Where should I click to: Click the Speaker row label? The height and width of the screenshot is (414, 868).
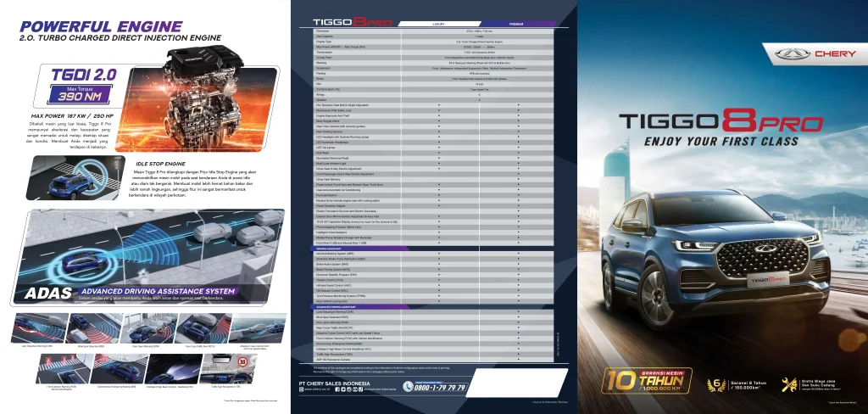(321, 100)
